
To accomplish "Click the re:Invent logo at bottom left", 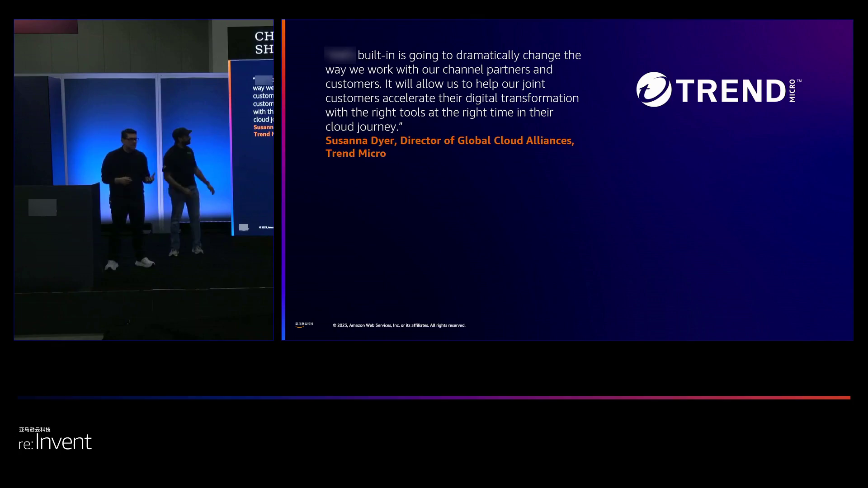I will tap(55, 442).
